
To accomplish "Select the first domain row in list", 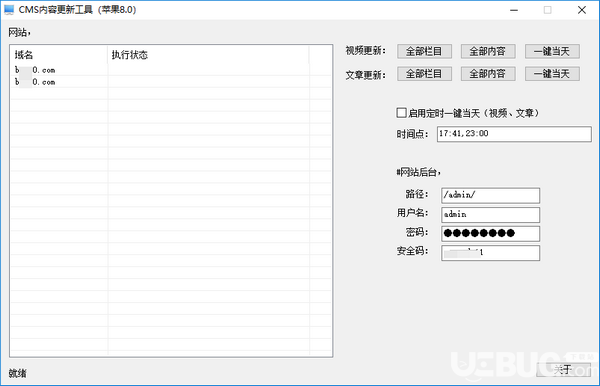I will point(171,70).
